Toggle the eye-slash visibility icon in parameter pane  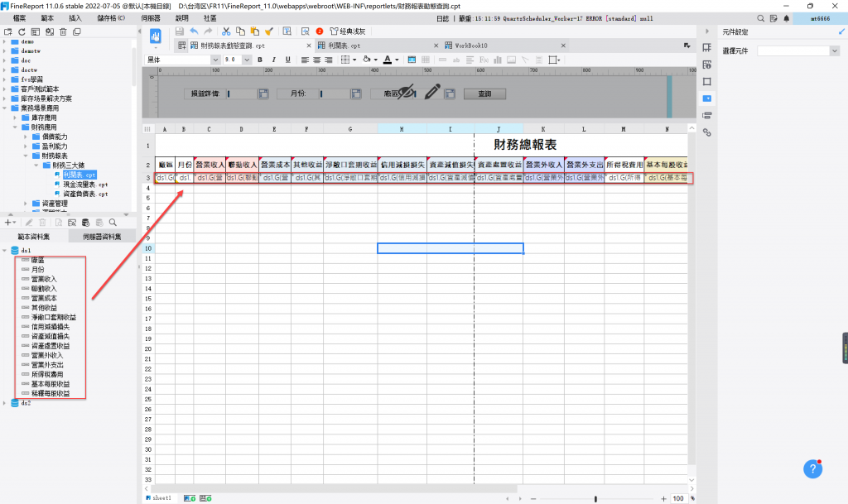pos(406,92)
